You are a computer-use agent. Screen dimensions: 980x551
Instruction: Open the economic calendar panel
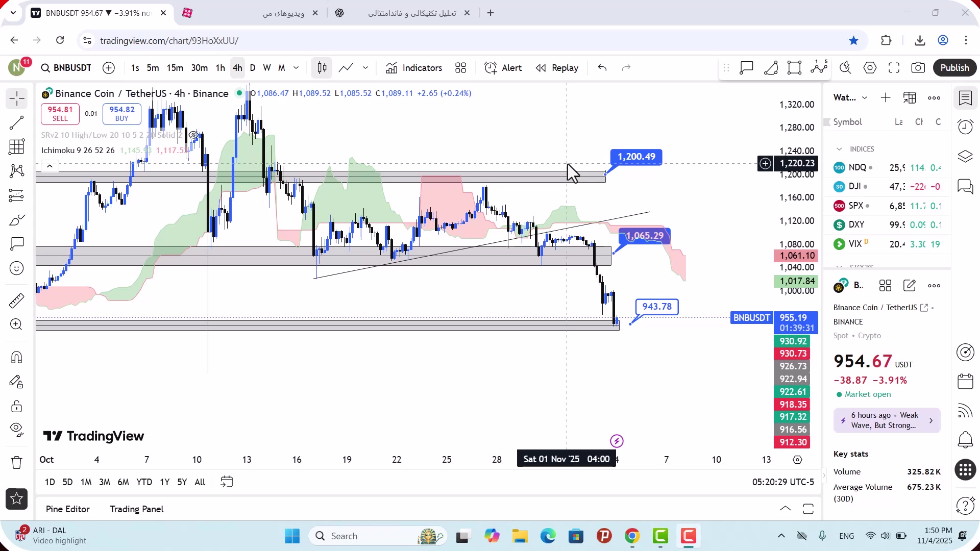coord(965,381)
